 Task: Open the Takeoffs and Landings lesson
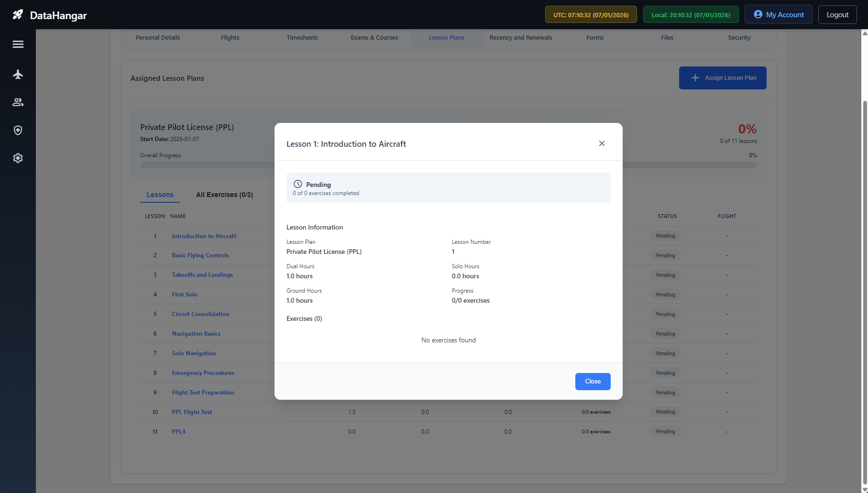coord(202,275)
